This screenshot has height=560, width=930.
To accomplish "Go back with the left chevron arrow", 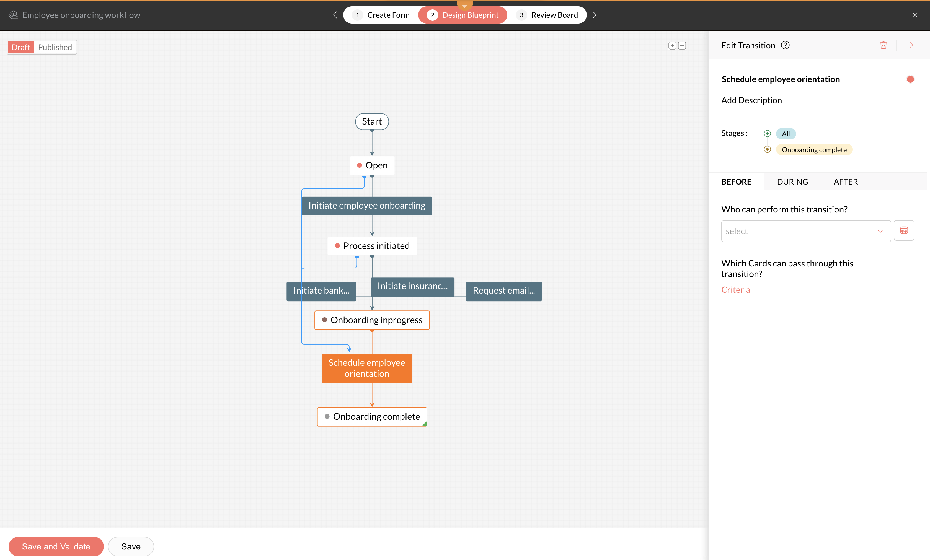I will pyautogui.click(x=335, y=15).
